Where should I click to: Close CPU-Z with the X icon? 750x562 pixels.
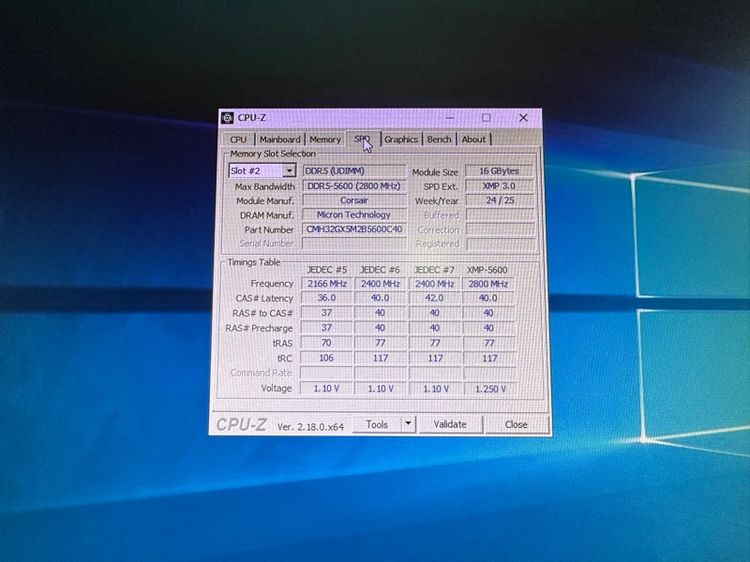[523, 118]
